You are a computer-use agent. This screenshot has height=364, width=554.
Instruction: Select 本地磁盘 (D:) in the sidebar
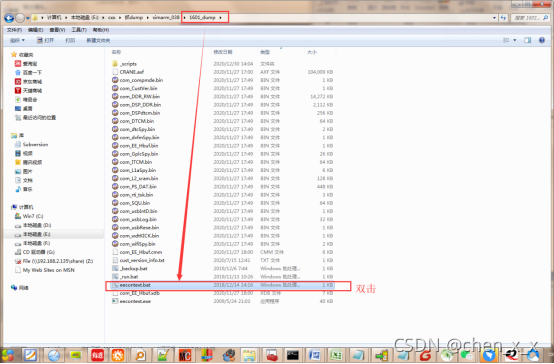click(x=37, y=225)
